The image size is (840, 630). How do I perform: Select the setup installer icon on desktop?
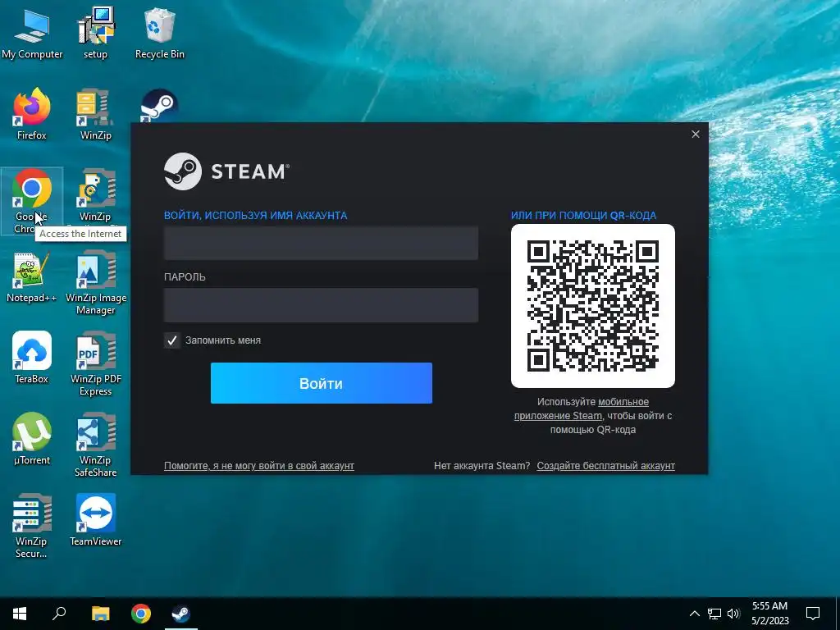[x=95, y=33]
